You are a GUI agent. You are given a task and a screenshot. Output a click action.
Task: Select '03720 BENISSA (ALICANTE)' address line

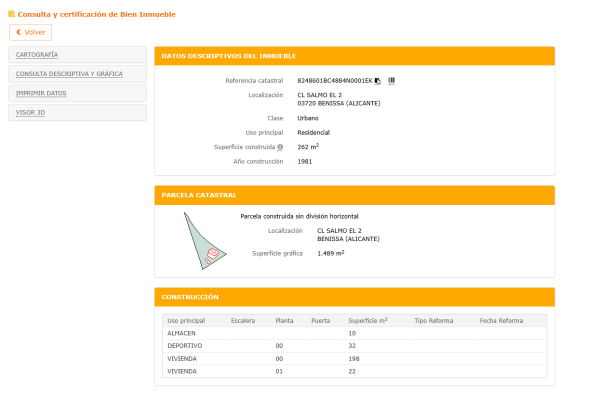tap(339, 103)
